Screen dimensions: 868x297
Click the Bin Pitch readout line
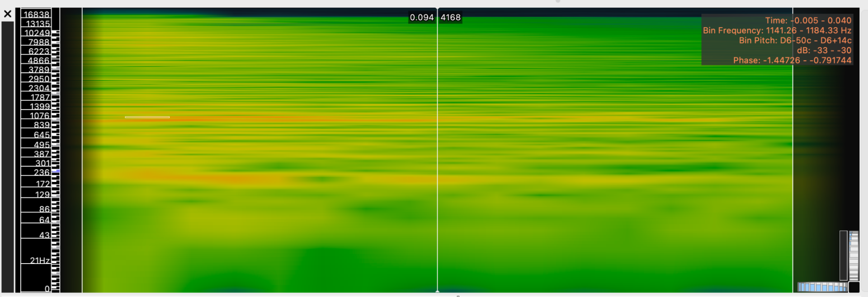(x=795, y=40)
